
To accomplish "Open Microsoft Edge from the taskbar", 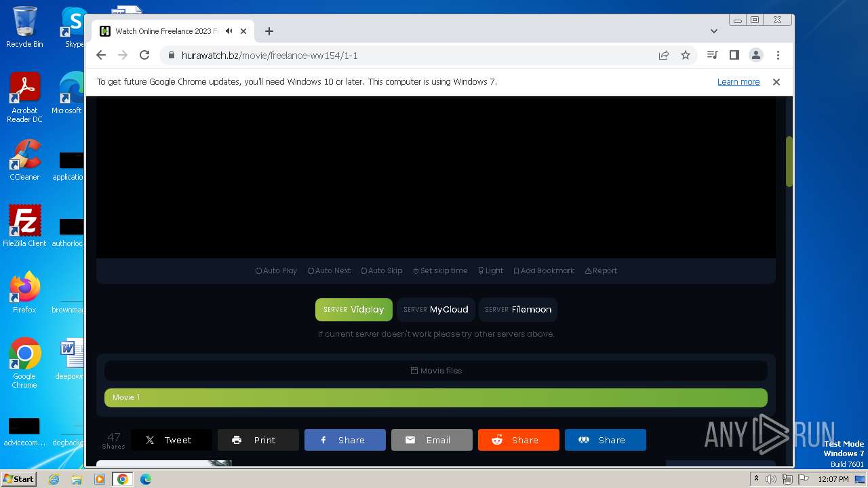I will click(145, 479).
